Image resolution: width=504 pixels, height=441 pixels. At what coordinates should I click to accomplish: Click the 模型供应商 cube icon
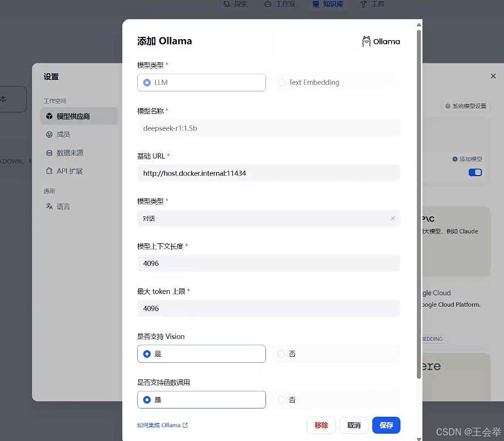(x=49, y=116)
